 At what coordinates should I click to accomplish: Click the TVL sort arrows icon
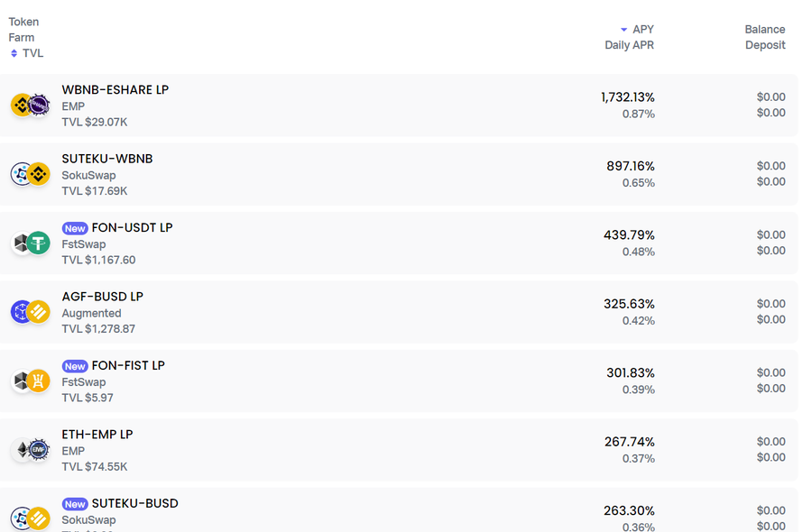[x=14, y=53]
